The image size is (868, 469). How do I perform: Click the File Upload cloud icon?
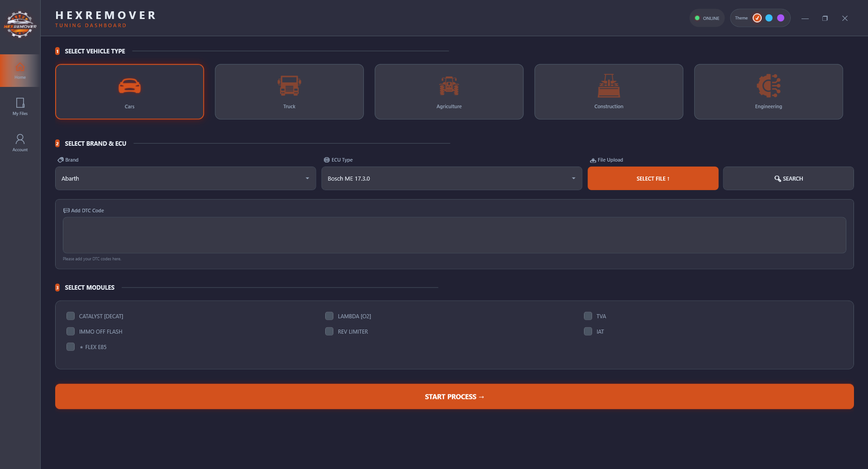pyautogui.click(x=593, y=160)
